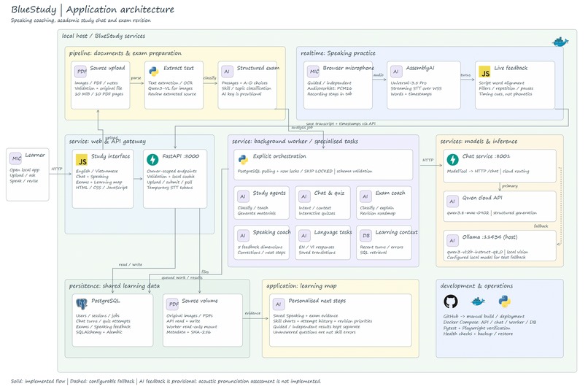The height and width of the screenshot is (392, 588).
Task: Click 'Owner-scoped endpoints' under FastAPI
Action: click(x=171, y=171)
